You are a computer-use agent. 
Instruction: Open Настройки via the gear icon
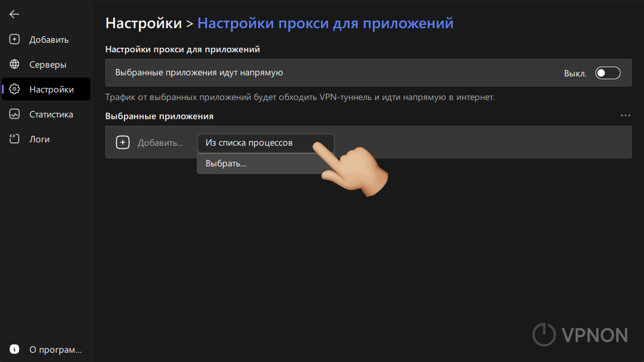(14, 89)
